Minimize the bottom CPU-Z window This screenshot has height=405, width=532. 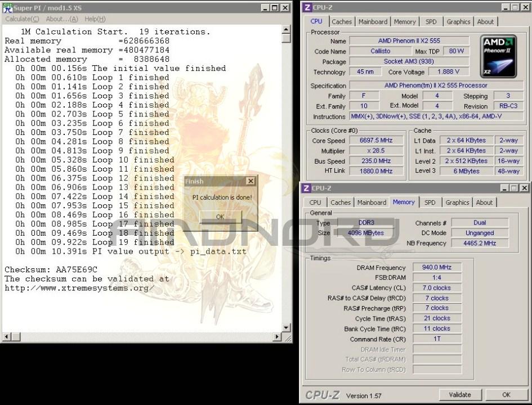click(504, 188)
